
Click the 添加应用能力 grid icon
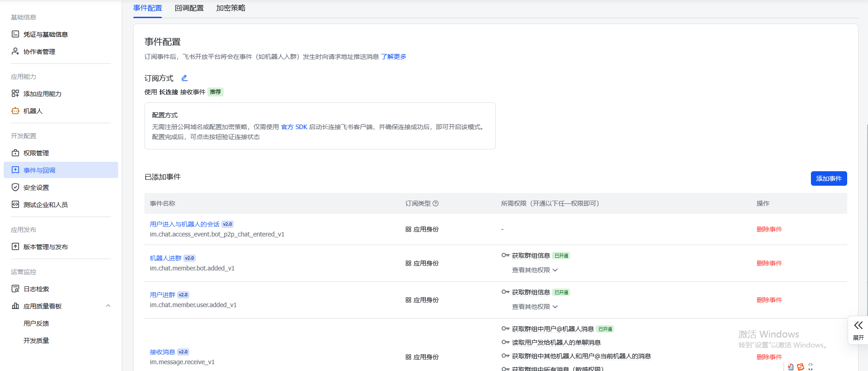click(15, 93)
